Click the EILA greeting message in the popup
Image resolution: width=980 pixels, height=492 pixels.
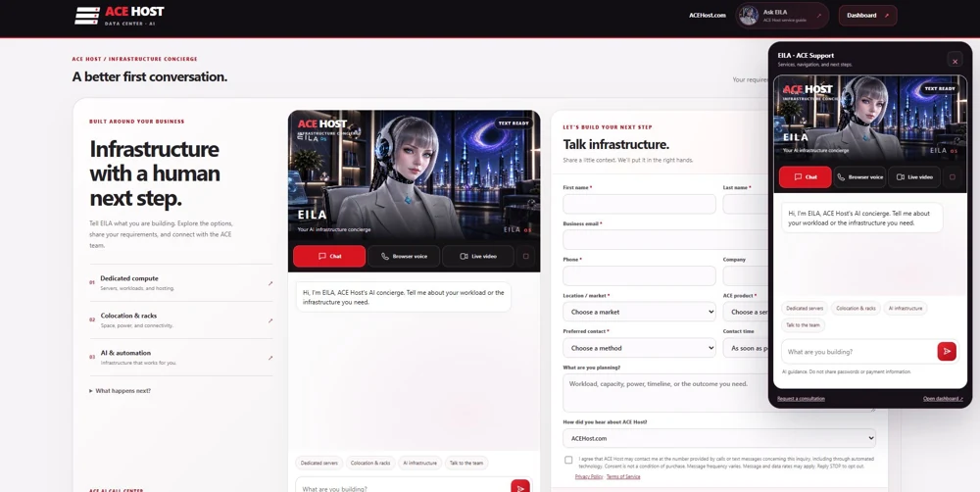click(x=861, y=218)
